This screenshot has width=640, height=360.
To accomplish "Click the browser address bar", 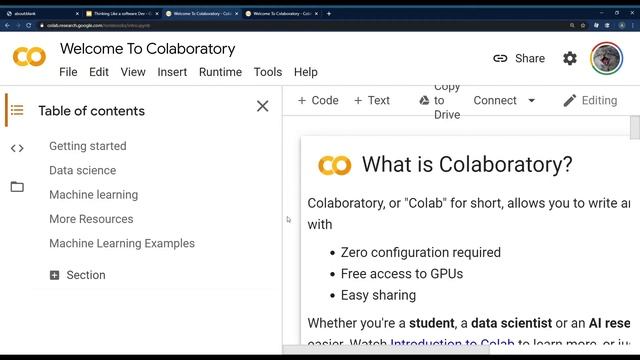I will (302, 25).
